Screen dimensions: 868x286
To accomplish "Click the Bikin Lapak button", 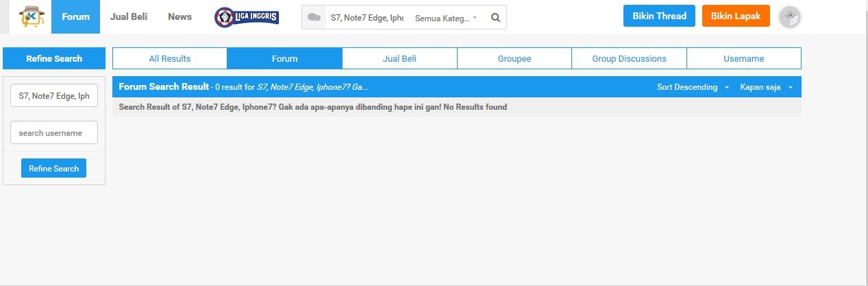I will point(736,16).
